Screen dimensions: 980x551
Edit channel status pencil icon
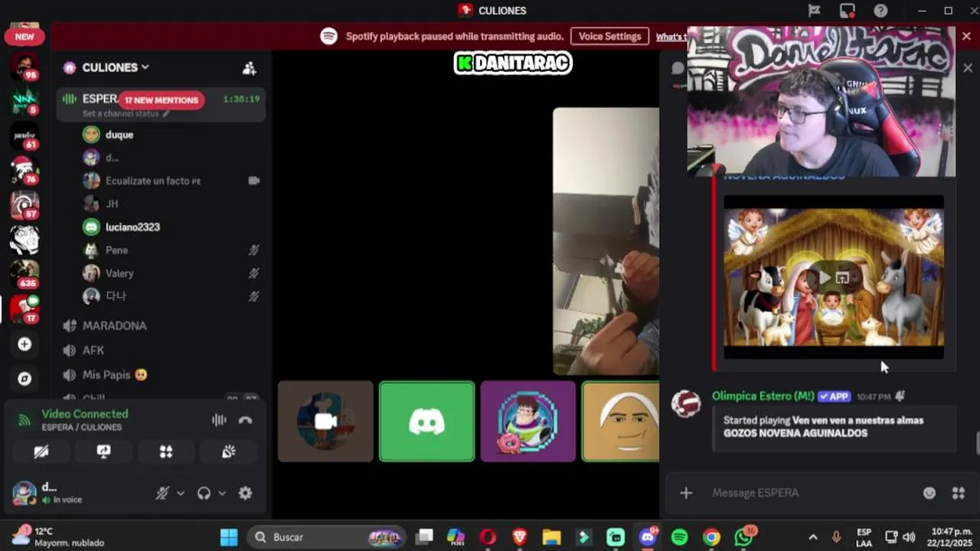[x=166, y=113]
